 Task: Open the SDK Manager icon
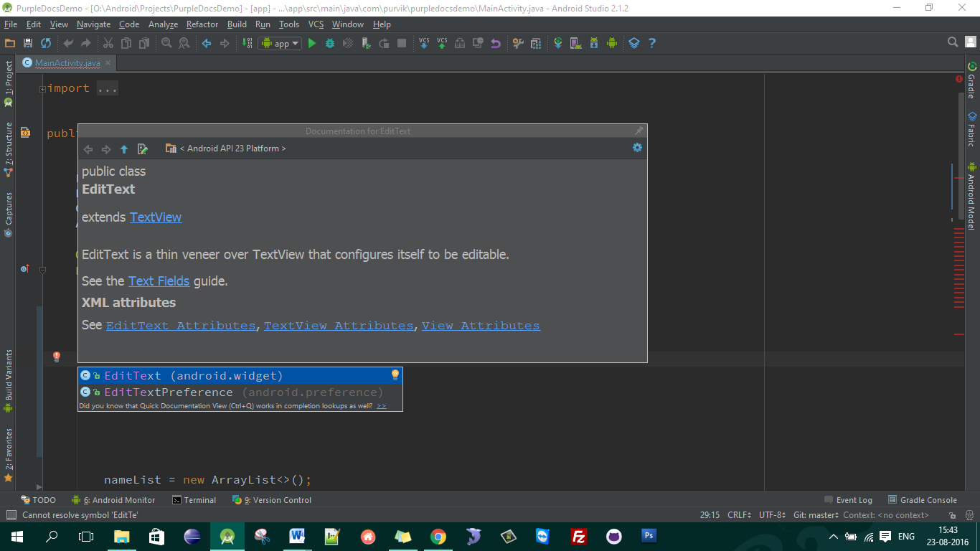(x=594, y=43)
